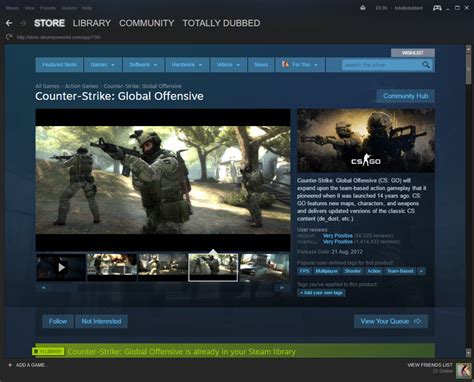
Task: Click the Not Interested button
Action: coord(101,321)
